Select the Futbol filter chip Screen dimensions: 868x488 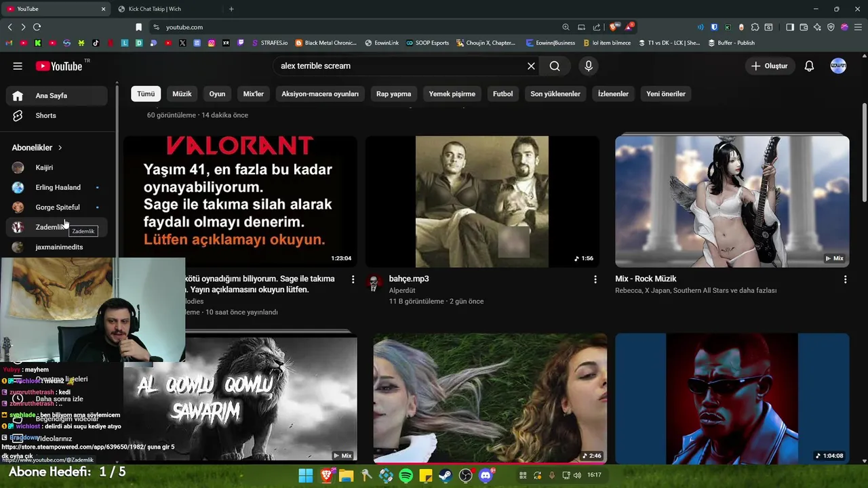point(503,94)
